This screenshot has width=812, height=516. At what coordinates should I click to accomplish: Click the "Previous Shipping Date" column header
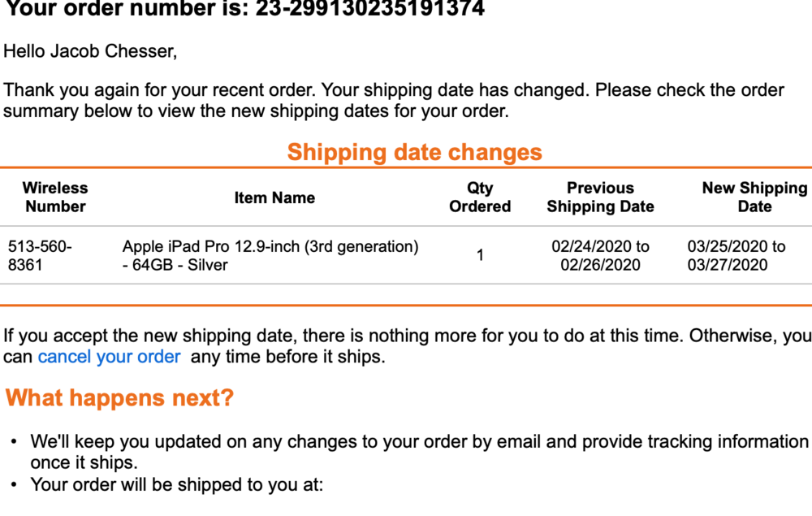click(600, 197)
